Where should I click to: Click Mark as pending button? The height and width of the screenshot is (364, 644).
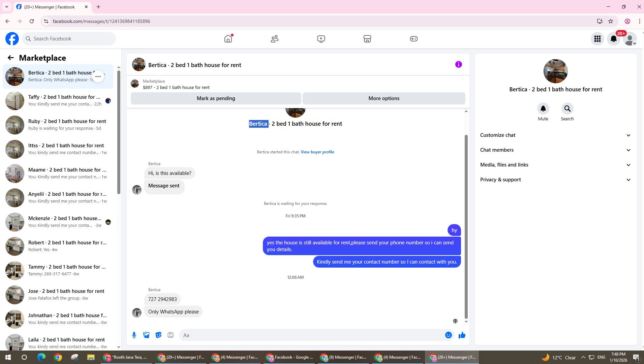click(216, 98)
